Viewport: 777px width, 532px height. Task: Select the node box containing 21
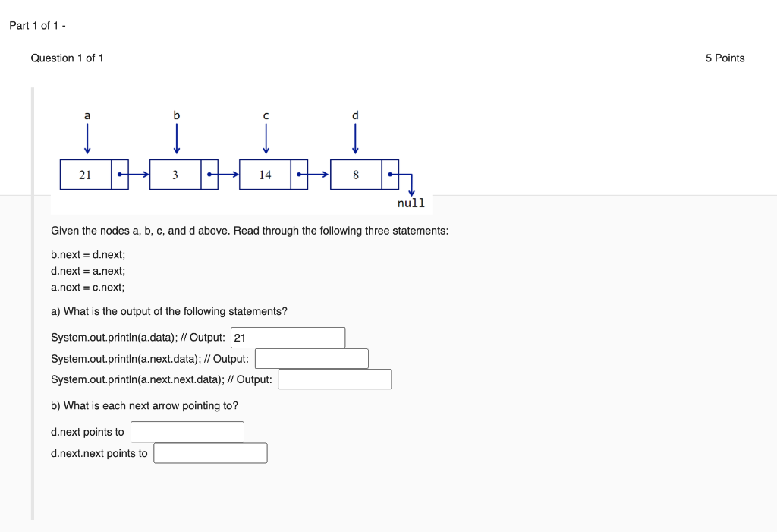pos(86,174)
